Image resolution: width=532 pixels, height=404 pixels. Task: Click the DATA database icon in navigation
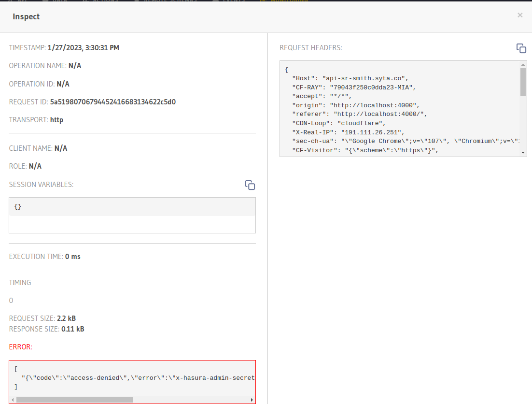tap(46, 1)
